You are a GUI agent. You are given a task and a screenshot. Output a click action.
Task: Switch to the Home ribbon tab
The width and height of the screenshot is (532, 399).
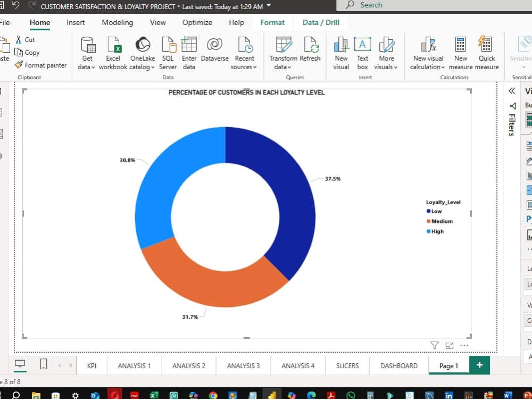(40, 22)
